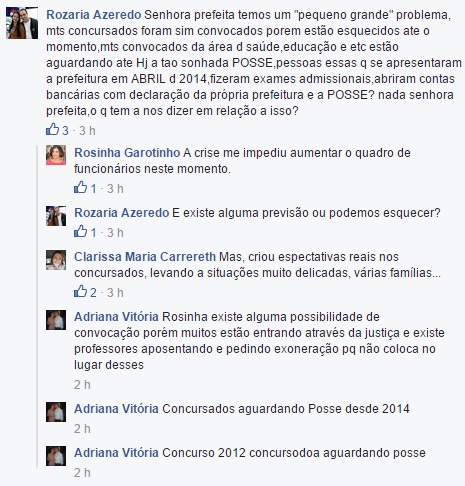Click the like thumb under Clarissa Maria Carrereth's reply
Screen dimensions: 465x486
tap(80, 292)
